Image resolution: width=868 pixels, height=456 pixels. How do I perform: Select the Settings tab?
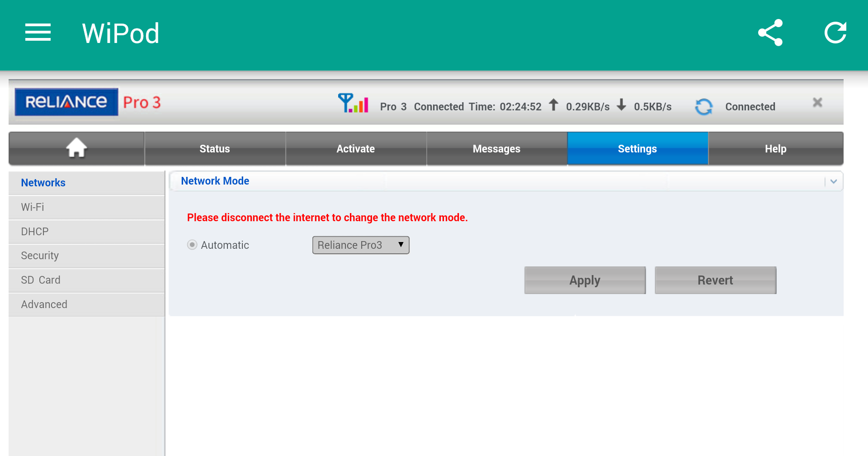pos(637,148)
